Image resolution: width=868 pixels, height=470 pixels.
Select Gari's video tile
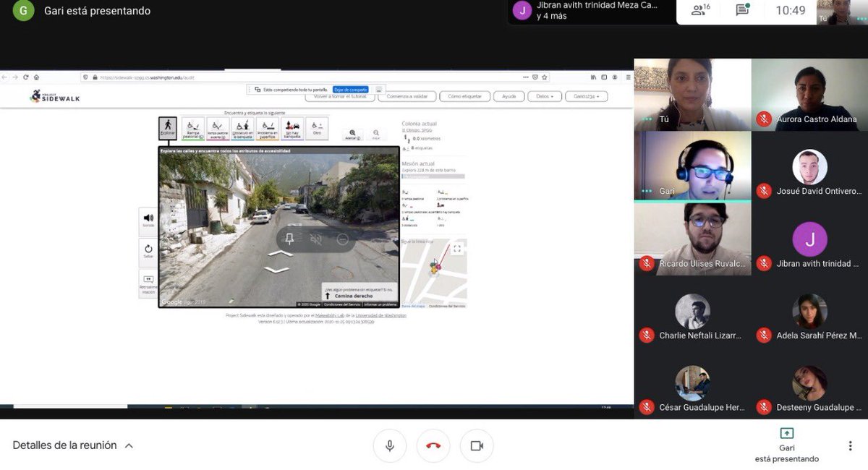tap(693, 166)
